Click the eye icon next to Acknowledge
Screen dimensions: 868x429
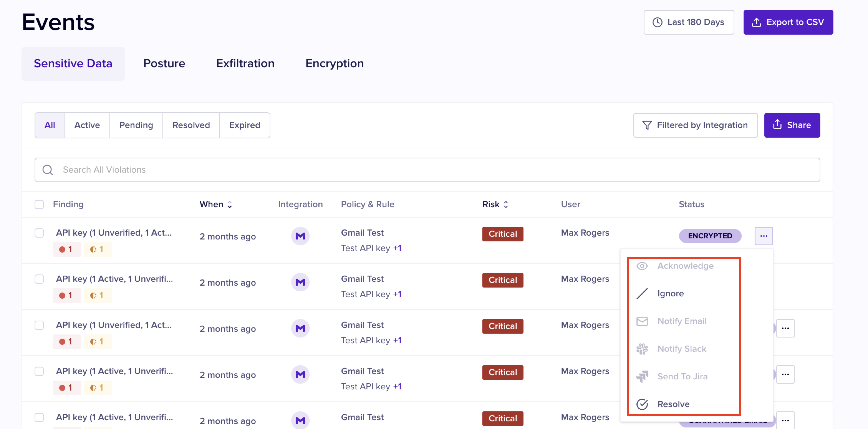(x=642, y=266)
